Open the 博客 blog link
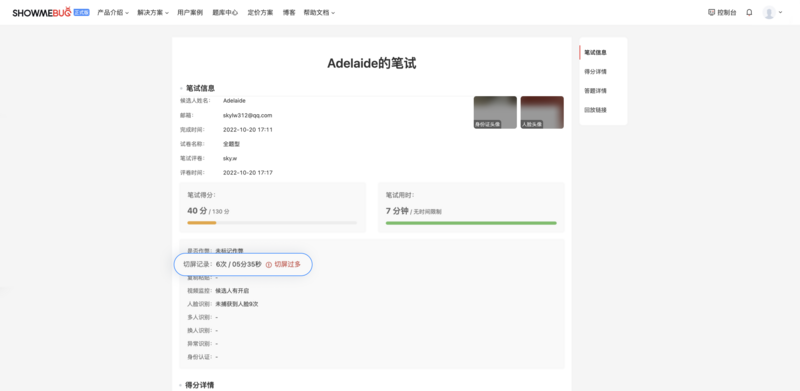 pyautogui.click(x=289, y=13)
